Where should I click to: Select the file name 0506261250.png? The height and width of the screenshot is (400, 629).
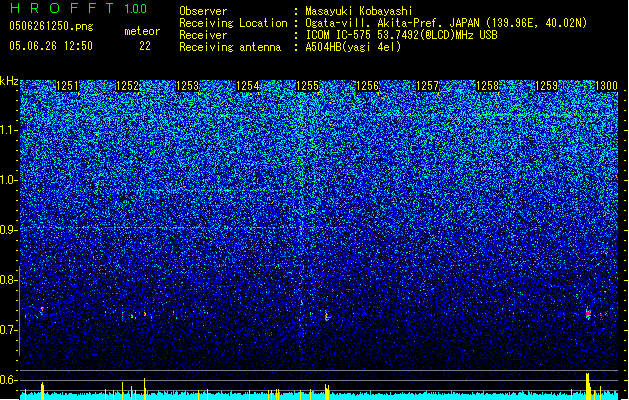51,26
